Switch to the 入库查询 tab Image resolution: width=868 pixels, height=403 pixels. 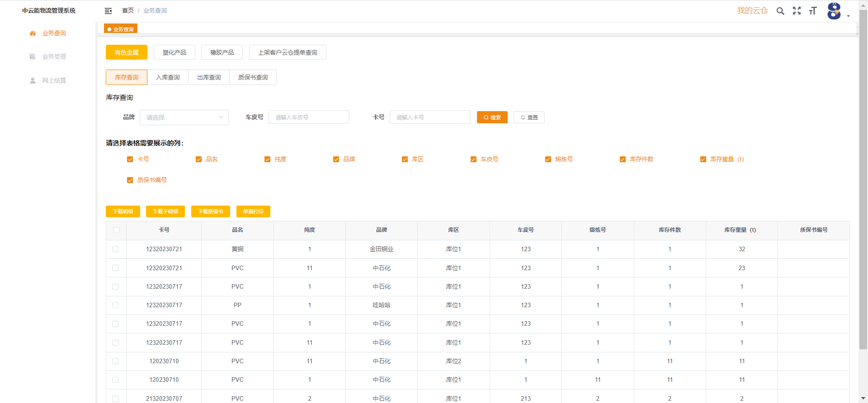[168, 77]
